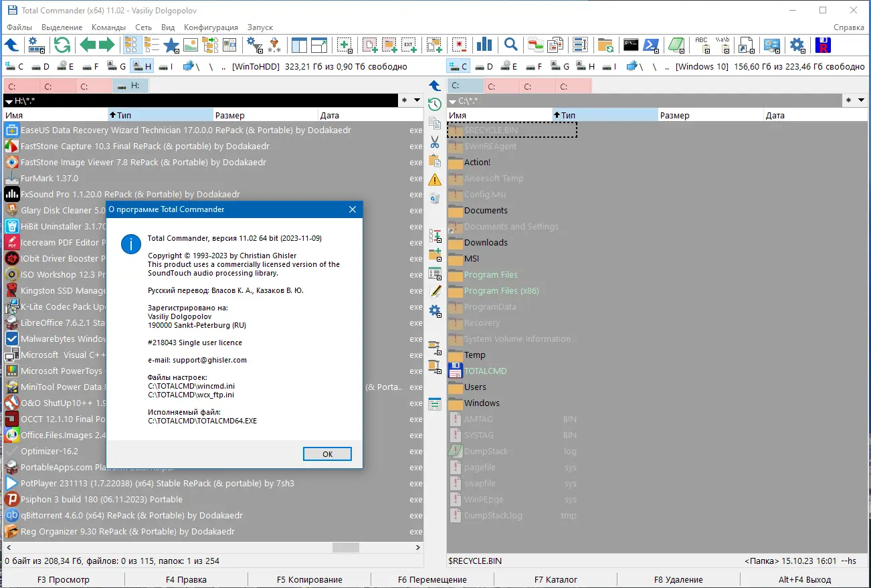This screenshot has width=871, height=588.
Task: Open the search magnifier tool
Action: [x=510, y=45]
